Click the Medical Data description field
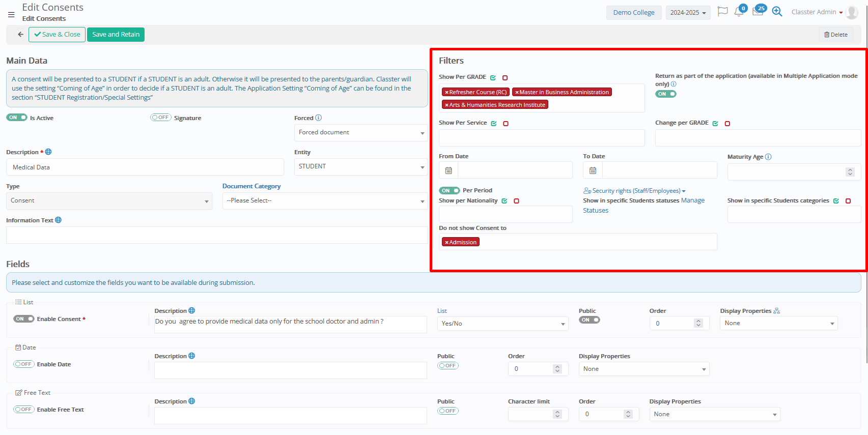 coord(145,167)
